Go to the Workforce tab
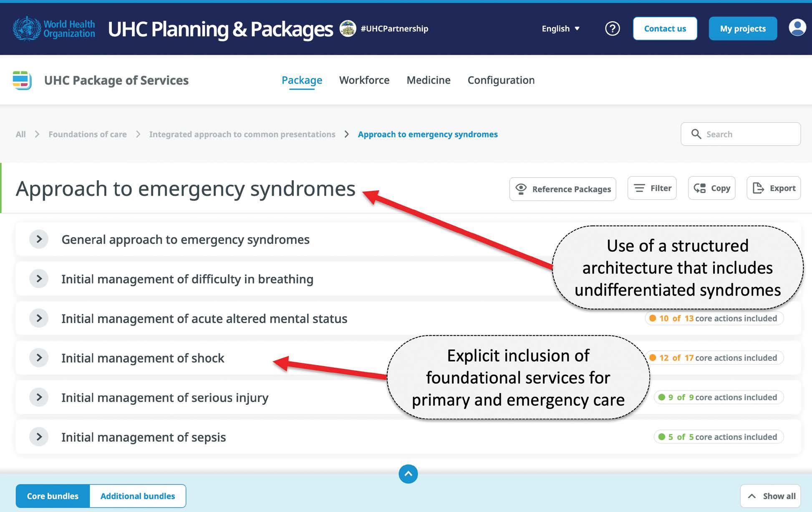Viewport: 812px width, 512px height. click(x=364, y=80)
